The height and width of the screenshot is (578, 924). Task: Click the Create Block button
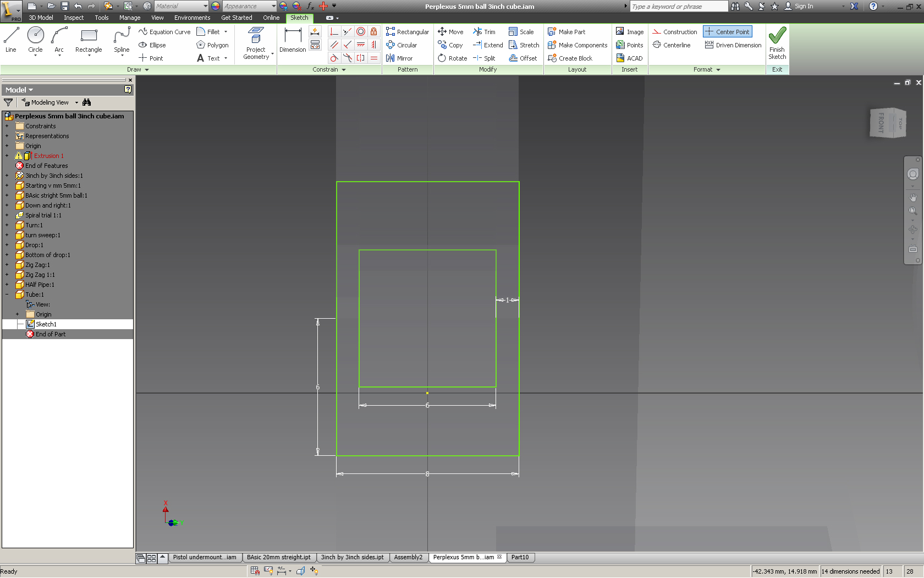coord(570,58)
